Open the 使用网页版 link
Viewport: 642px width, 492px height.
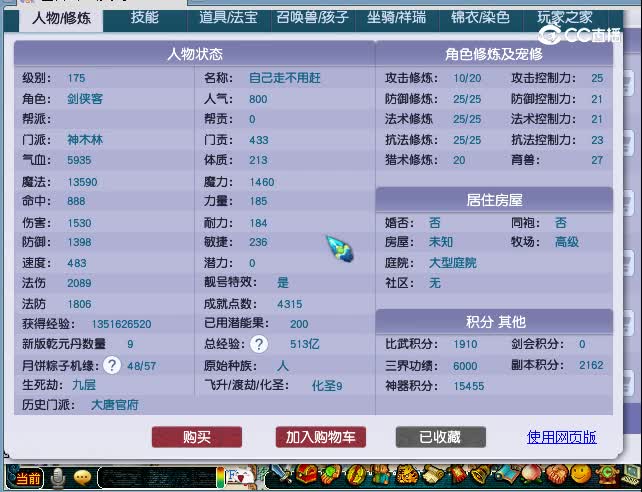(x=561, y=437)
